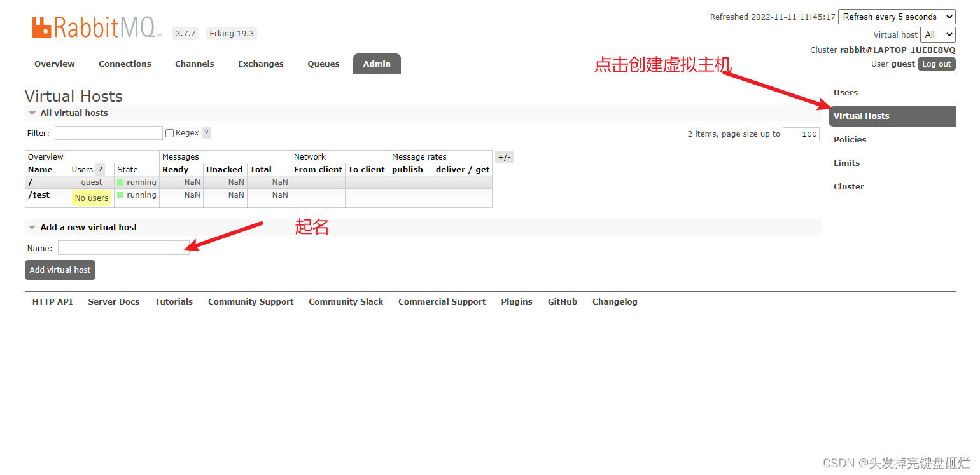Open the Tutorials footer link
980x475 pixels.
pos(174,302)
